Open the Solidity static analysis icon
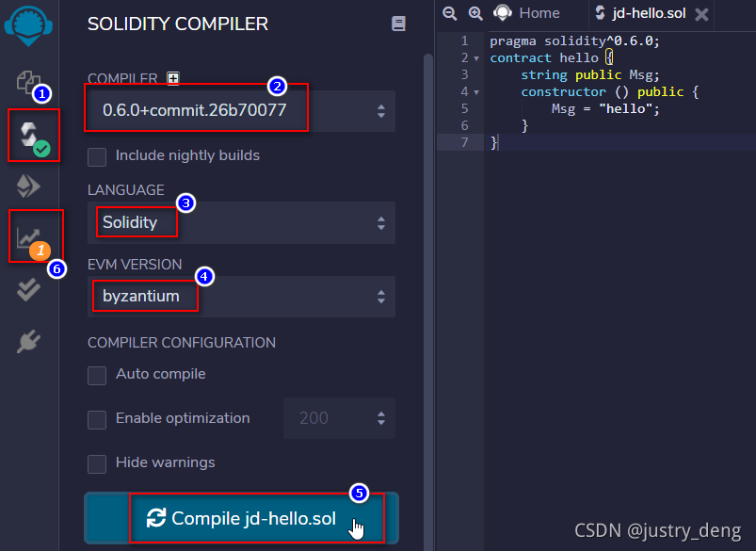Image resolution: width=756 pixels, height=551 pixels. coord(29,237)
